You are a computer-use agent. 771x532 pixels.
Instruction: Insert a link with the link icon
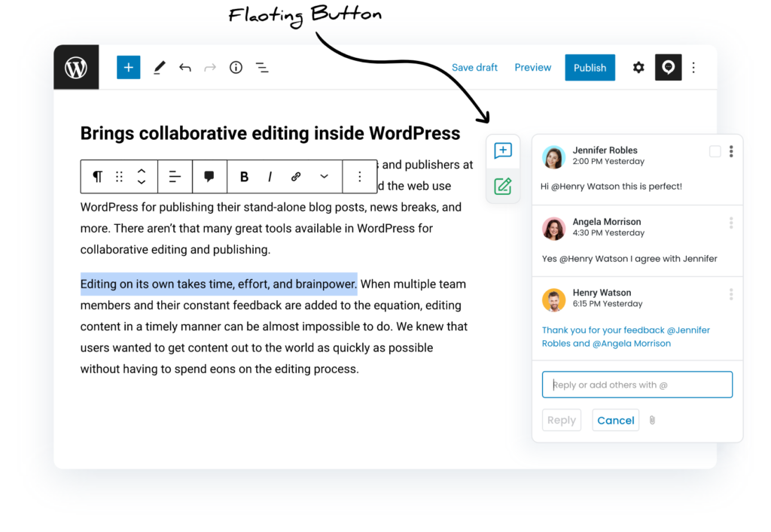(x=295, y=176)
